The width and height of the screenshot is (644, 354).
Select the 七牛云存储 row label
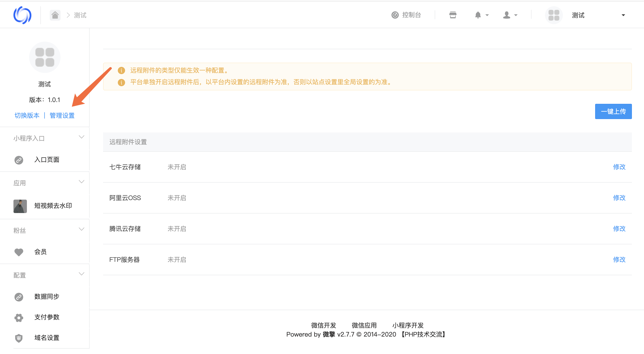[x=125, y=167]
